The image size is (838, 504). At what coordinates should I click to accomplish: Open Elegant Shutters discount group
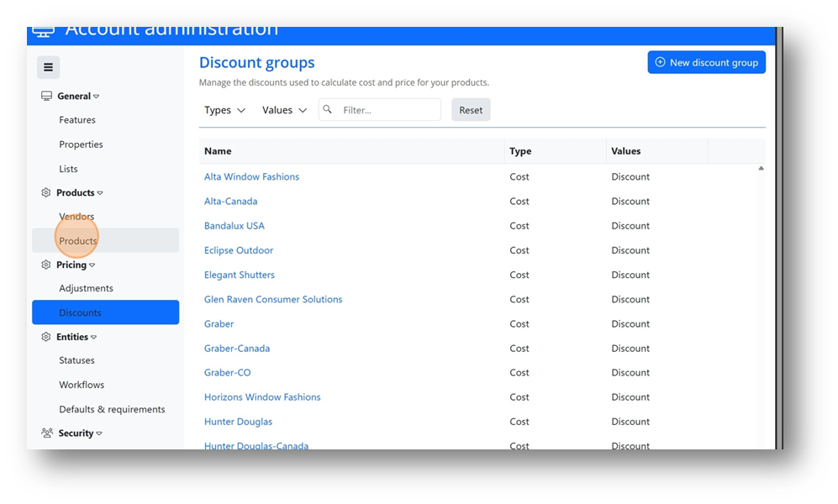pos(240,275)
